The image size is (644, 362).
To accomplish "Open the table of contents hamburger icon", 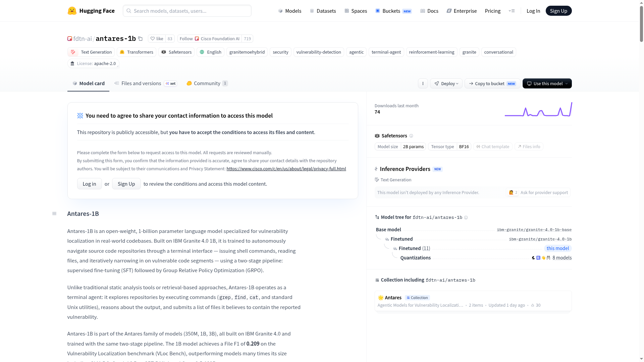I will [54, 214].
